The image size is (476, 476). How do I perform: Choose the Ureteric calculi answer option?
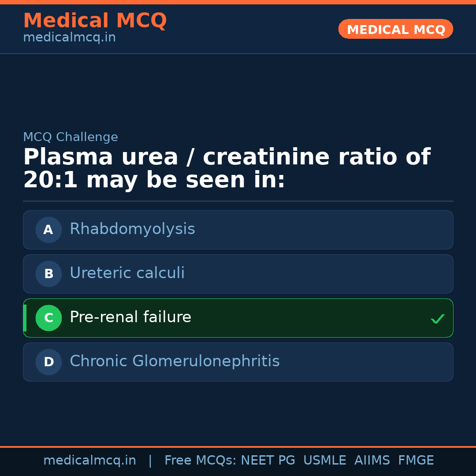tap(127, 273)
